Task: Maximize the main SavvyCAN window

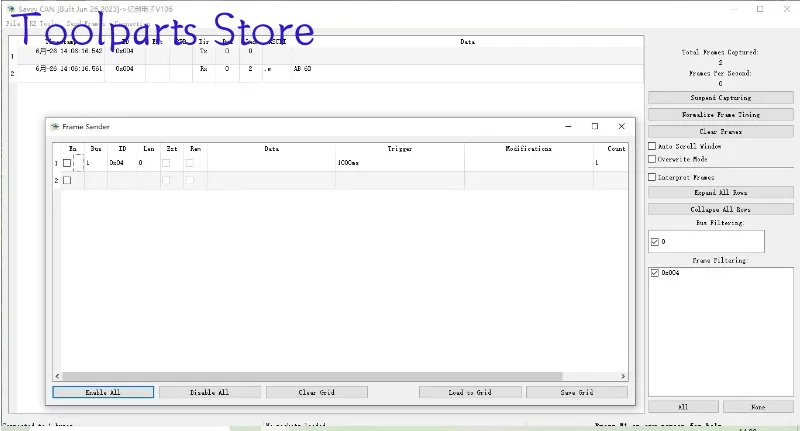Action: (760, 9)
